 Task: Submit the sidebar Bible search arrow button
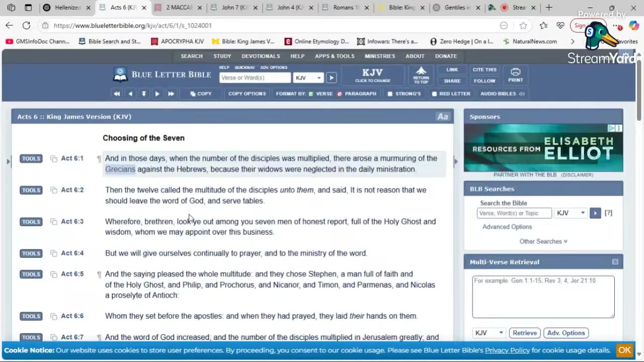click(x=595, y=213)
